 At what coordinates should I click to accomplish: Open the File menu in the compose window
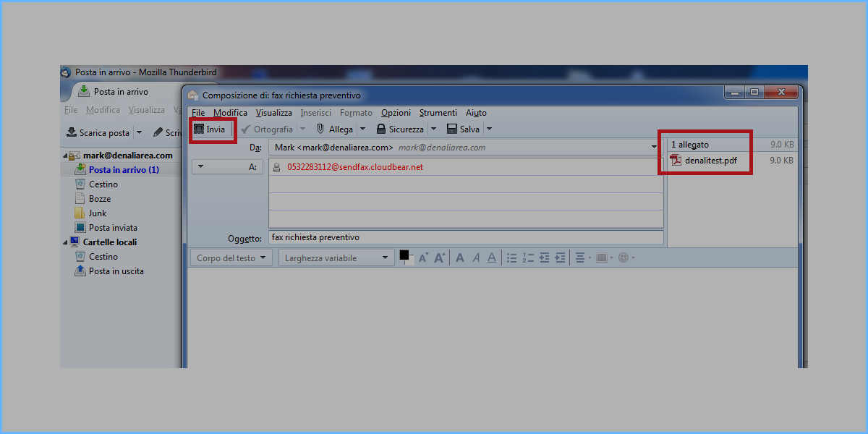(x=198, y=113)
